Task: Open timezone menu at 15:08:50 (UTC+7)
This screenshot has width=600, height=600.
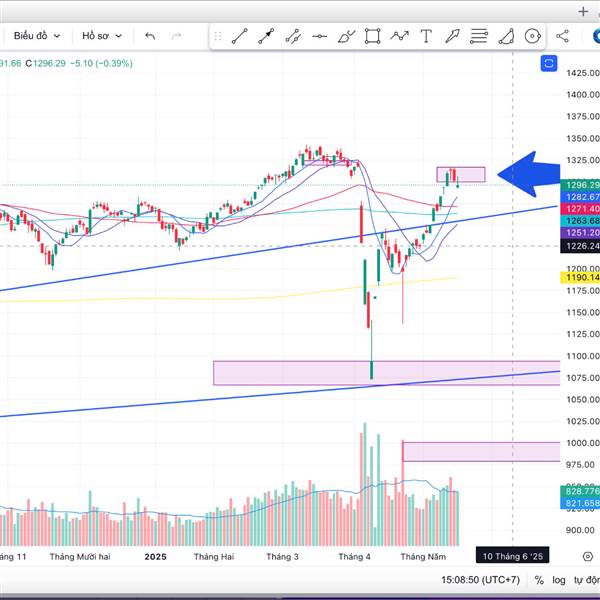Action: click(480, 580)
